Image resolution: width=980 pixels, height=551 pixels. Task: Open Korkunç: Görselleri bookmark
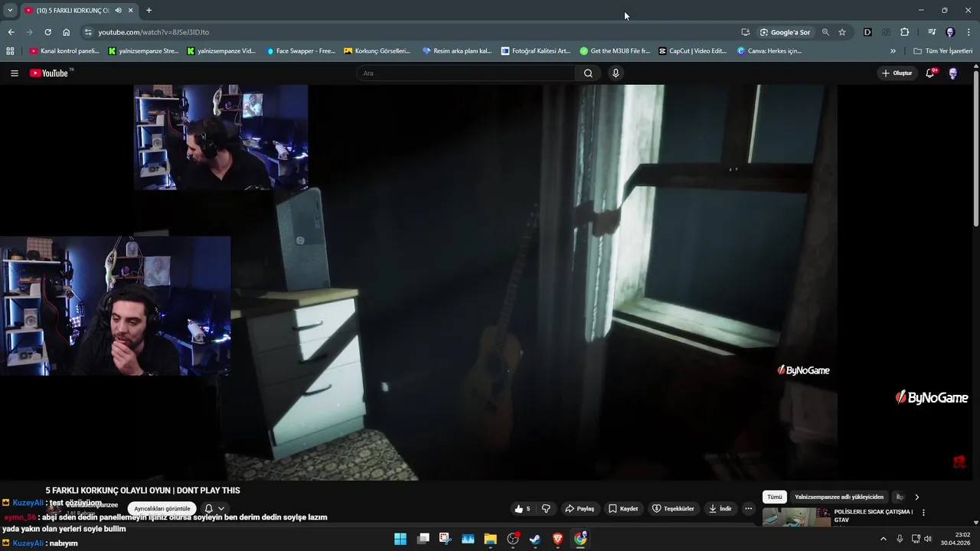coord(377,51)
